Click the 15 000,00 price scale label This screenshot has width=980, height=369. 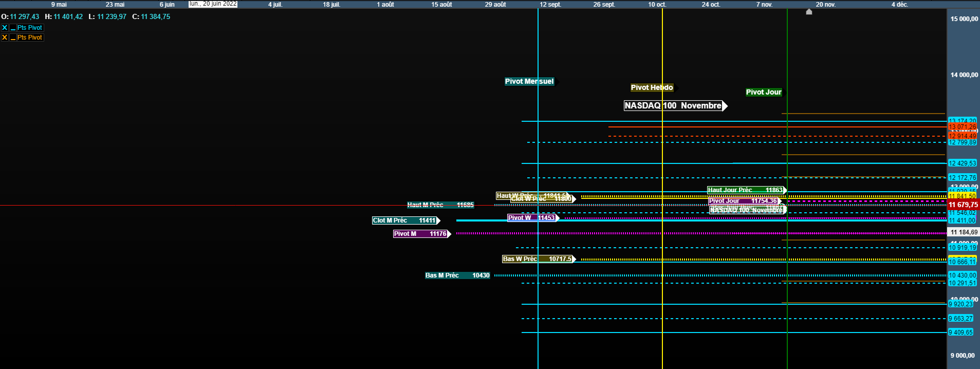tap(964, 19)
